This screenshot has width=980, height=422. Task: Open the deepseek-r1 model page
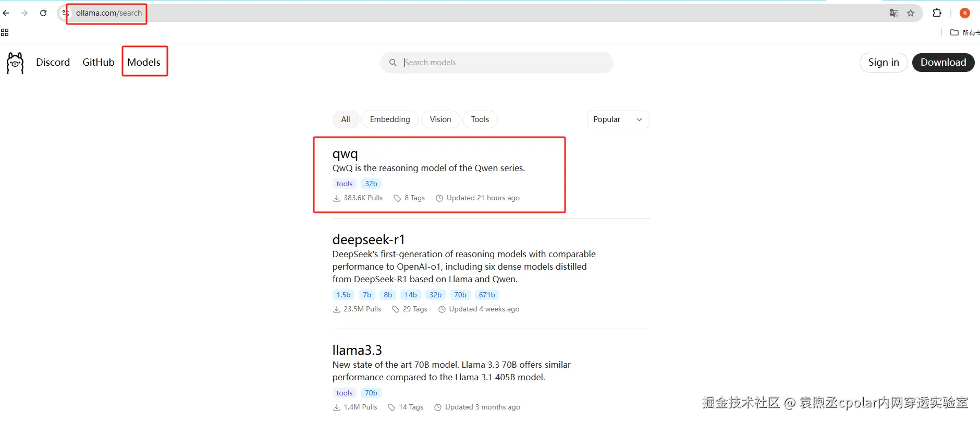tap(369, 239)
